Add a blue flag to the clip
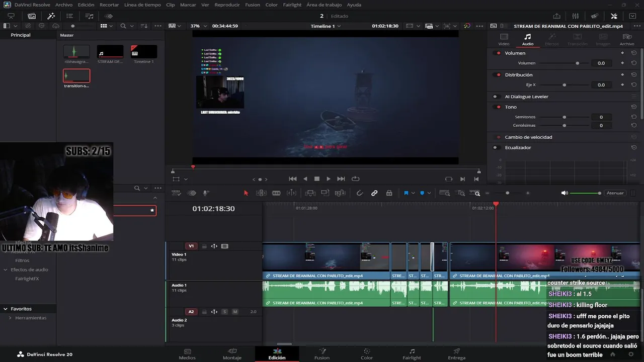The image size is (644, 362). click(x=406, y=193)
